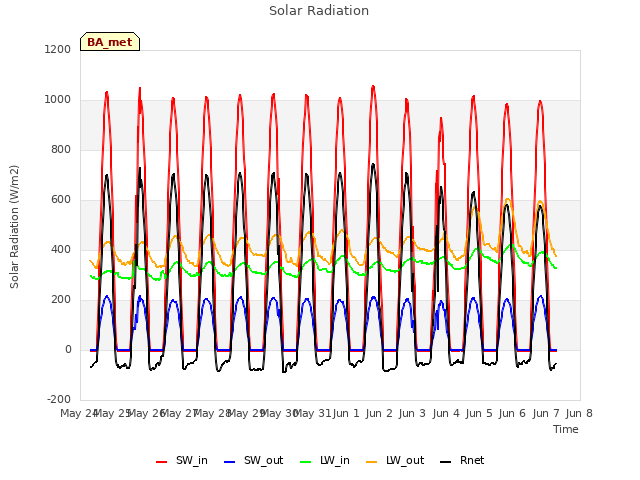Click the Jun 2 x-axis label
The height and width of the screenshot is (480, 640).
click(x=379, y=413)
